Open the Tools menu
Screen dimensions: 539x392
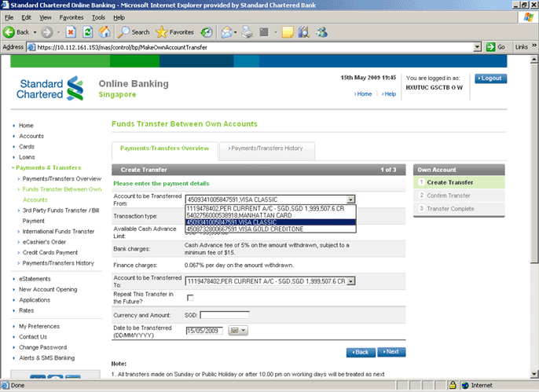click(98, 17)
